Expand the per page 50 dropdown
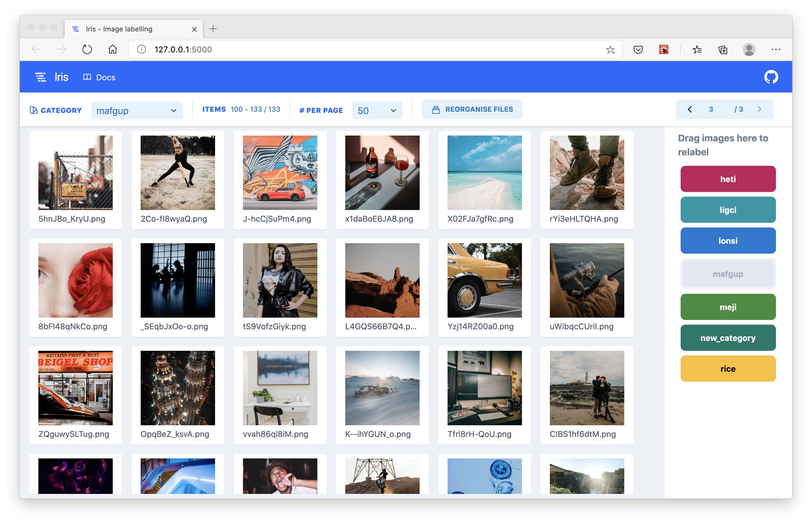This screenshot has width=812, height=523. [x=377, y=110]
